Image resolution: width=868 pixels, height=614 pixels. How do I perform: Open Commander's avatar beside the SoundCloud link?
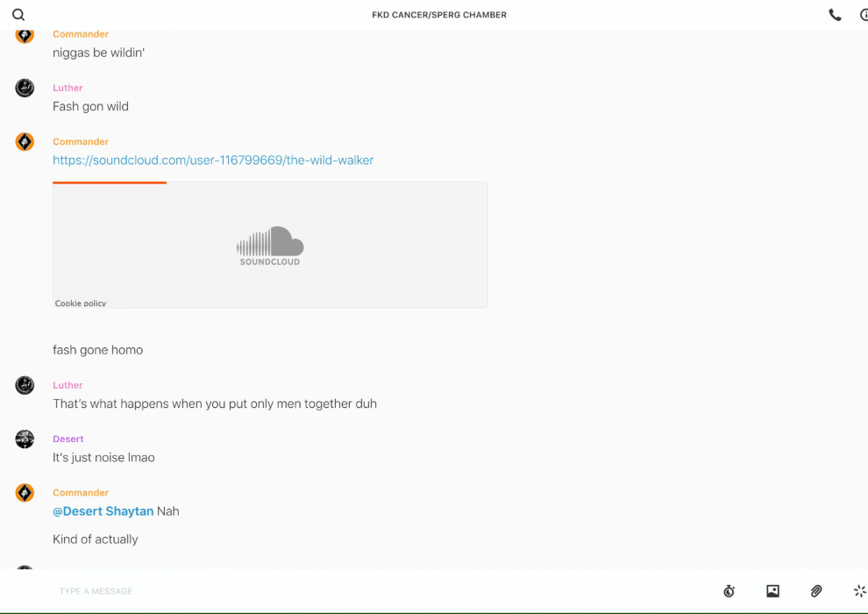tap(25, 142)
